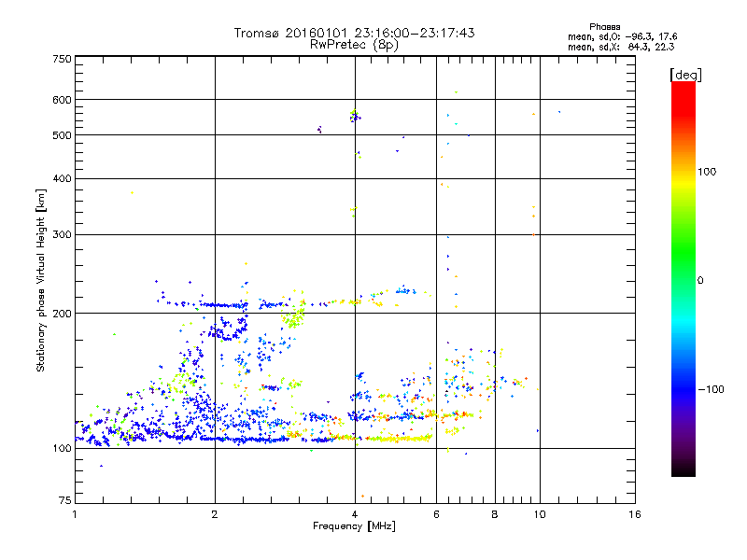The image size is (747, 560).
Task: Click the x-axis title 'Frequency [MHz]'
Action: point(354,526)
